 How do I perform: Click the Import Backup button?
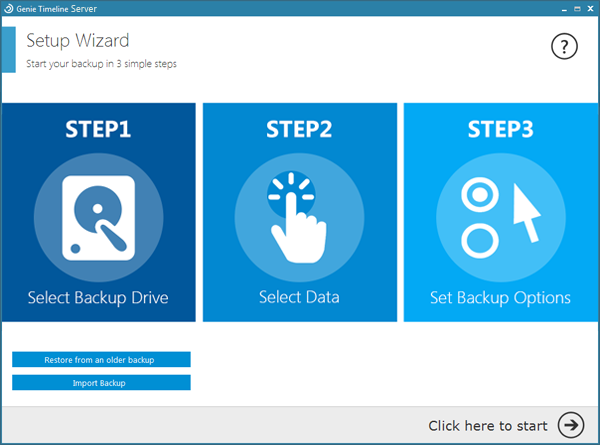click(x=101, y=383)
